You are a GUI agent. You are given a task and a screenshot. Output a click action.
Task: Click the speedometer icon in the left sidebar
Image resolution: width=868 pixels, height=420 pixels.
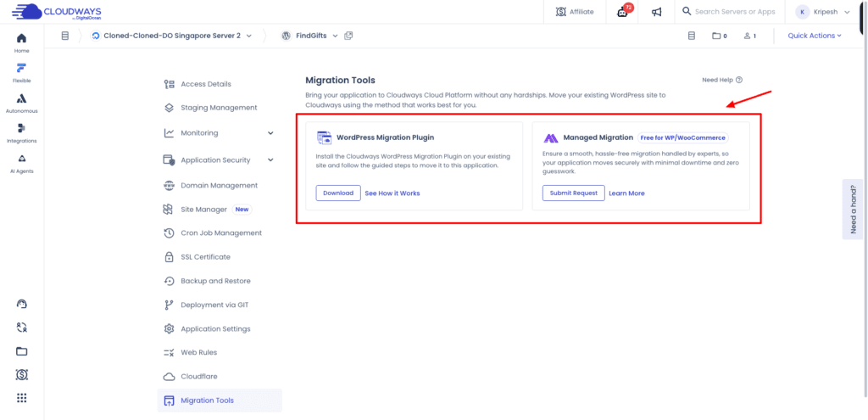(21, 304)
